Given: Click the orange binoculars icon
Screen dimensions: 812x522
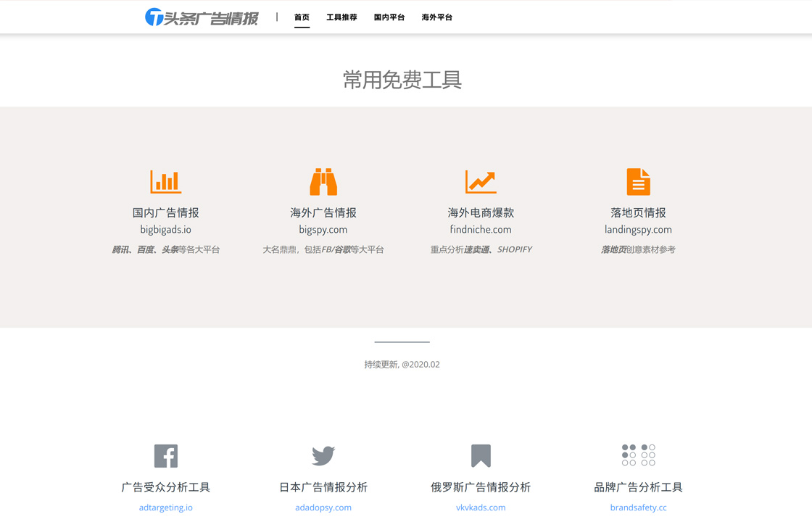Looking at the screenshot, I should click(x=323, y=182).
